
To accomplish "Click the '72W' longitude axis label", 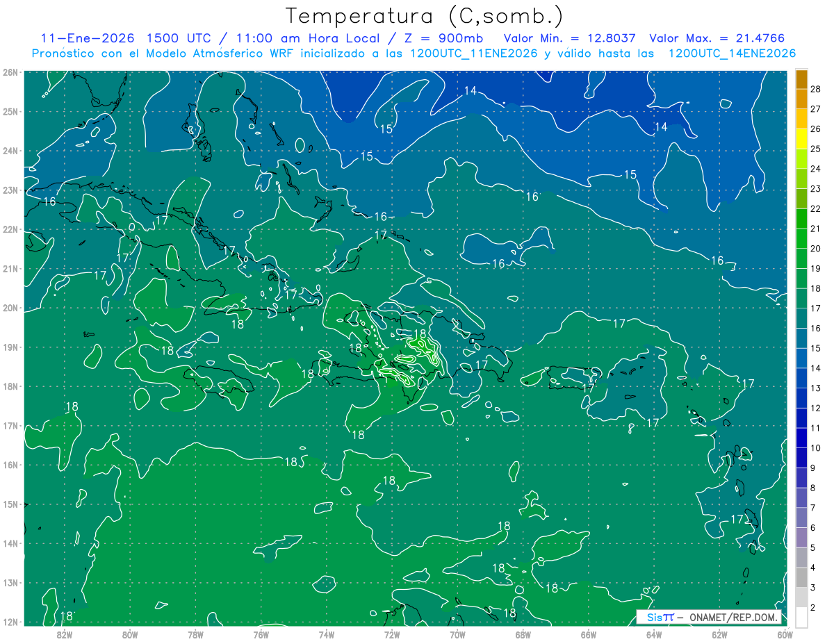I will point(392,634).
